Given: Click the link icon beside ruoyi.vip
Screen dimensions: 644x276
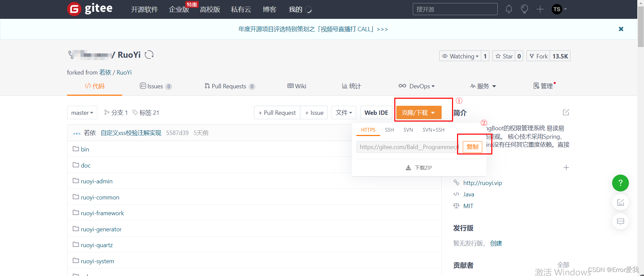Looking at the screenshot, I should [x=456, y=182].
